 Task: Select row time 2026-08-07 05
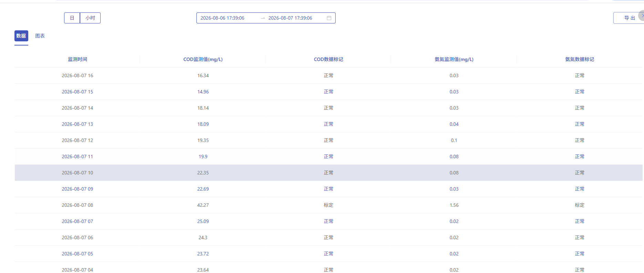point(78,254)
